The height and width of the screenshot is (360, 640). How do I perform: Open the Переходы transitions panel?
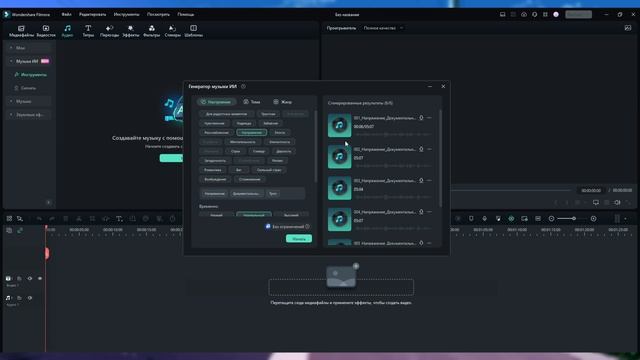click(x=109, y=31)
